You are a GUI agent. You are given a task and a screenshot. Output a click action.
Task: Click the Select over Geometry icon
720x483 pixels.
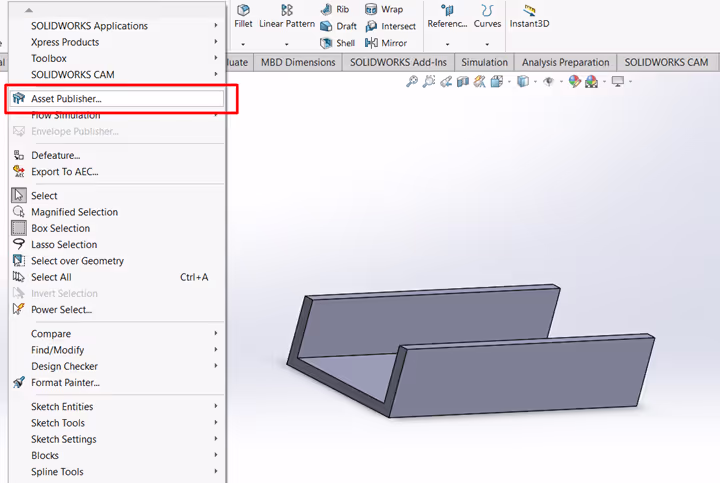pyautogui.click(x=19, y=260)
